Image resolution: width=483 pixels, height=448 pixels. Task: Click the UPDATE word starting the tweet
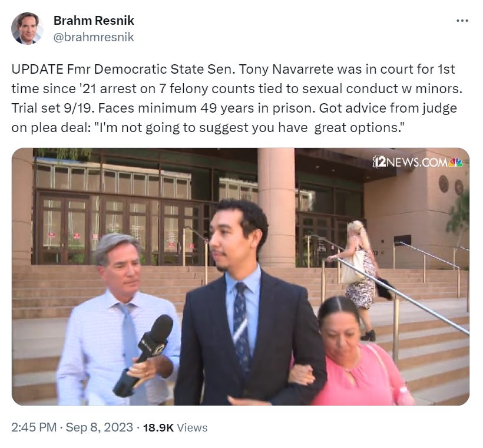coord(37,69)
